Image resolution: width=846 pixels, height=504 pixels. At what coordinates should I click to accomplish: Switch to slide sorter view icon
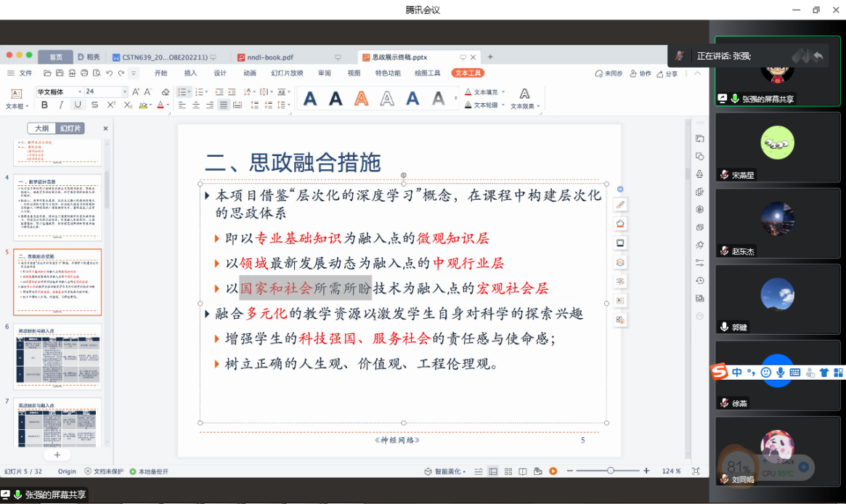[x=508, y=471]
